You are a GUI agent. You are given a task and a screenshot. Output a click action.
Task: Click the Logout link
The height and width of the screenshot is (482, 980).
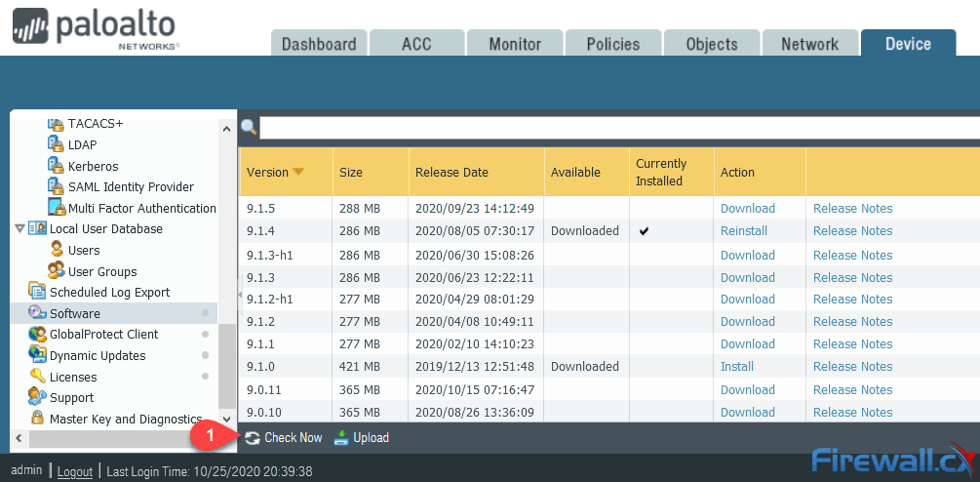tap(75, 471)
